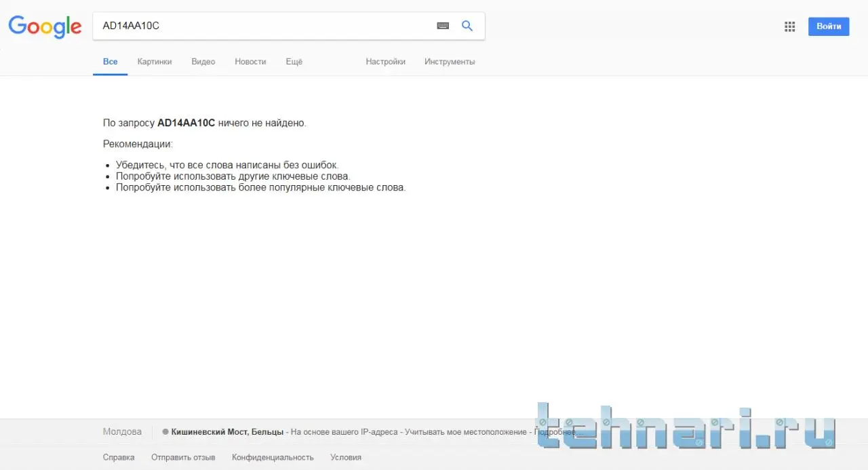The width and height of the screenshot is (868, 470).
Task: Switch to the Картинки tab
Action: [x=155, y=62]
